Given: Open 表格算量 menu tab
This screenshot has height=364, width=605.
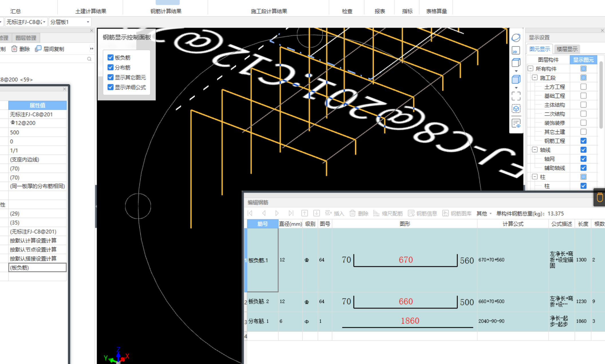Looking at the screenshot, I should point(436,11).
